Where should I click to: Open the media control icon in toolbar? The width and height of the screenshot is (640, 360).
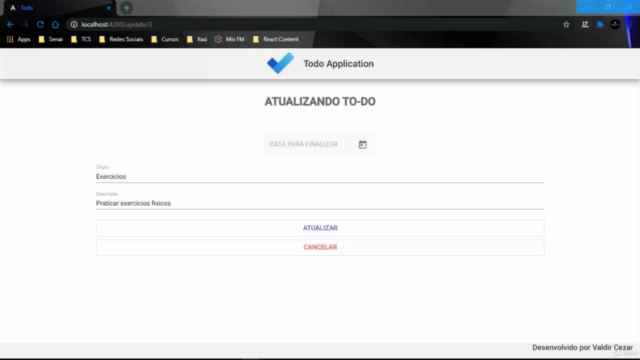point(585,24)
